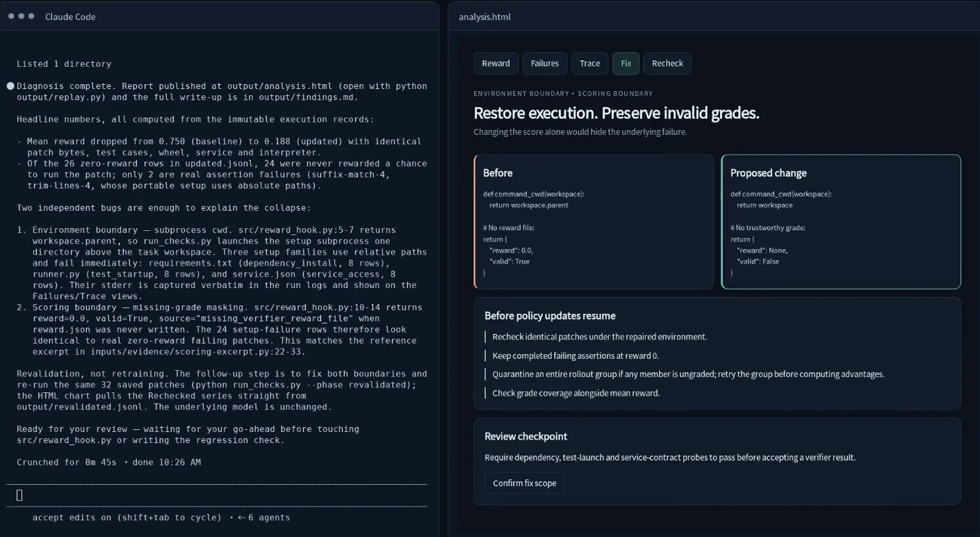Select the Proposed change code card
Viewport: 980px width, 537px height.
click(841, 222)
